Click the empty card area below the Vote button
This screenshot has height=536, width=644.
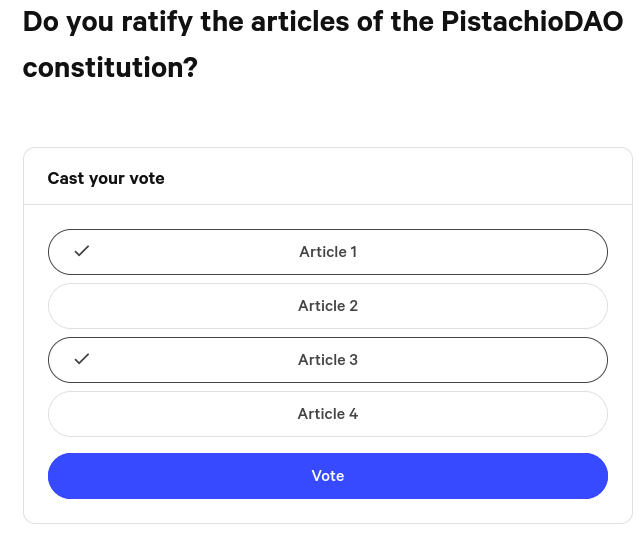click(x=327, y=510)
